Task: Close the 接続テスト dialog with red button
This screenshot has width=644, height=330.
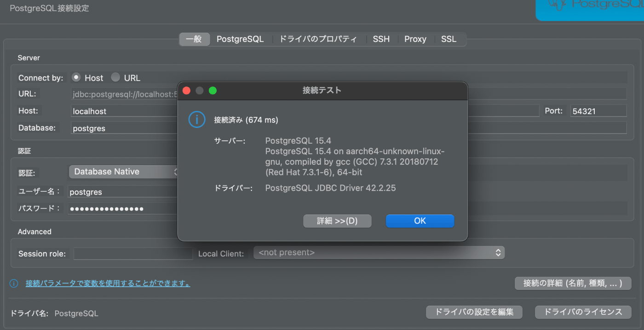Action: pos(187,91)
